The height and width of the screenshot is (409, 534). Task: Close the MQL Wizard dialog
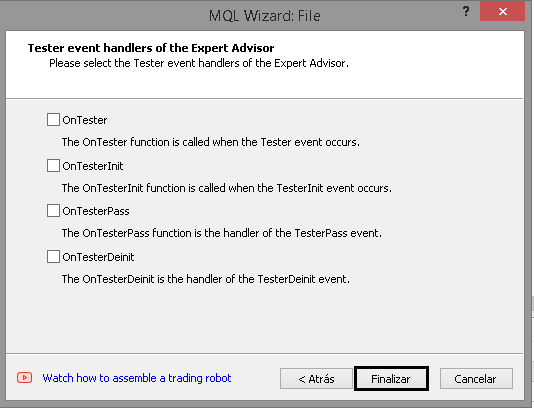coord(502,11)
